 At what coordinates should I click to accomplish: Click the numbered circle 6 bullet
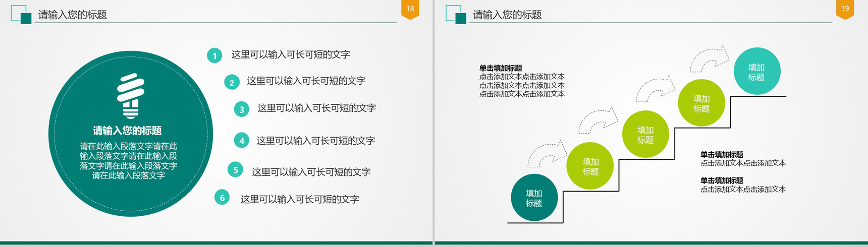pyautogui.click(x=222, y=198)
